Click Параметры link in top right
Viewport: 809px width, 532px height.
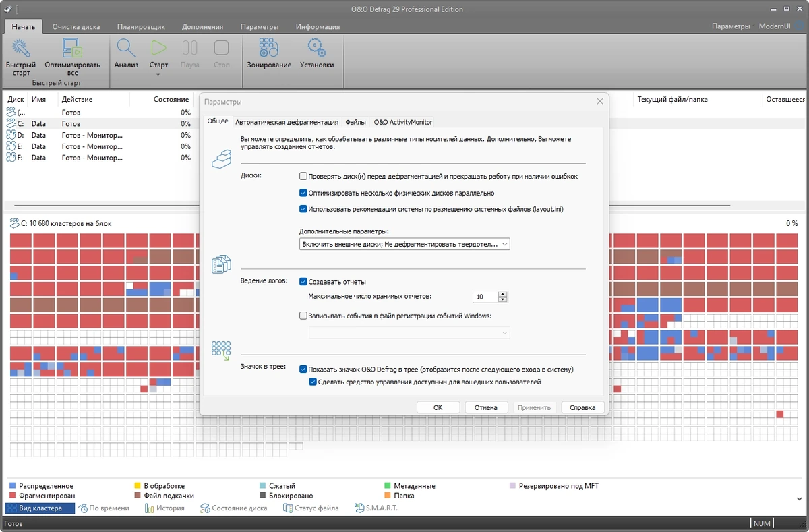pyautogui.click(x=731, y=26)
